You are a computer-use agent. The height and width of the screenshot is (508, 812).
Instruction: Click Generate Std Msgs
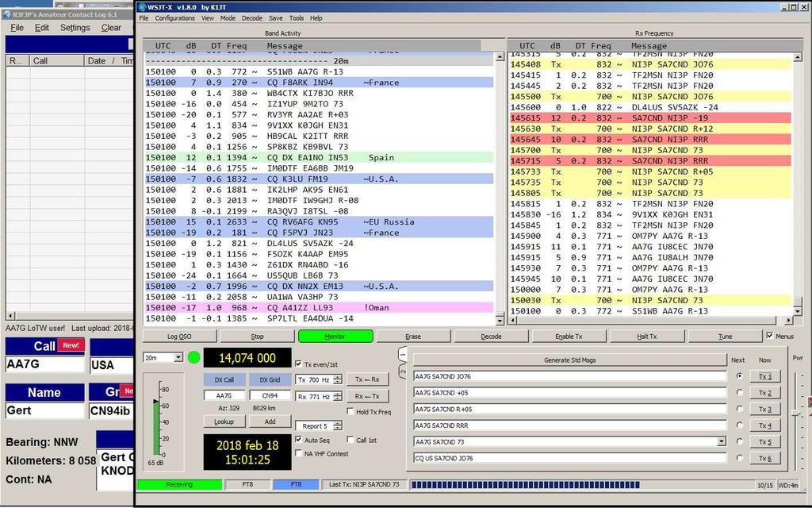coord(570,360)
